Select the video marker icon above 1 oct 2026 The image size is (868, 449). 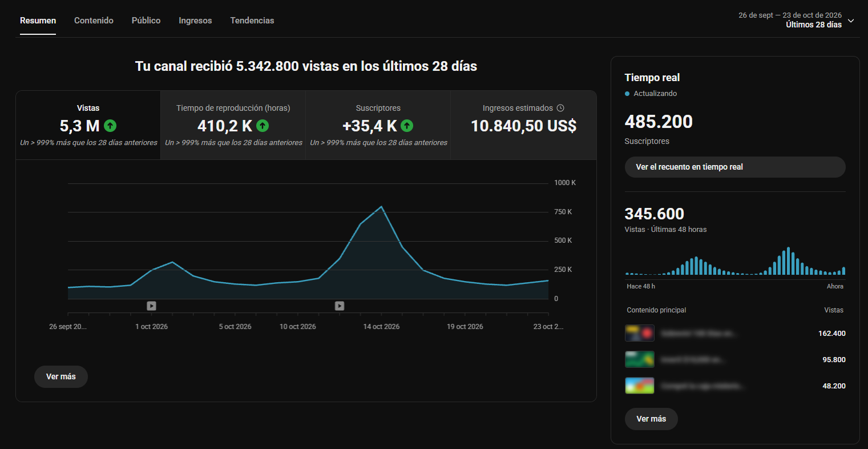(x=151, y=306)
